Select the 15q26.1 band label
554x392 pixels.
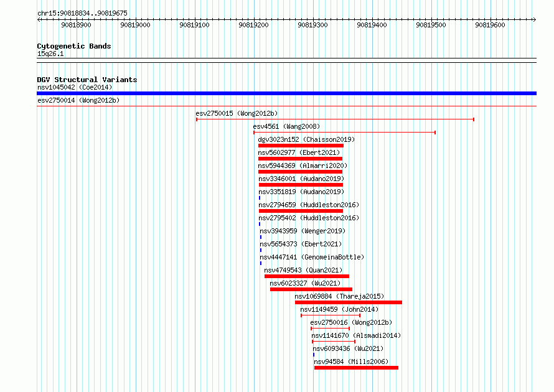[50, 54]
